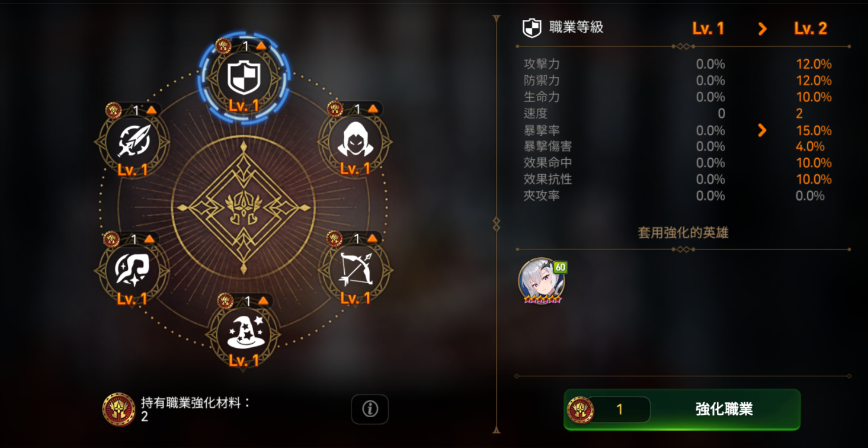This screenshot has width=868, height=448.
Task: Select the Mage wizard hat class icon
Action: [x=244, y=333]
